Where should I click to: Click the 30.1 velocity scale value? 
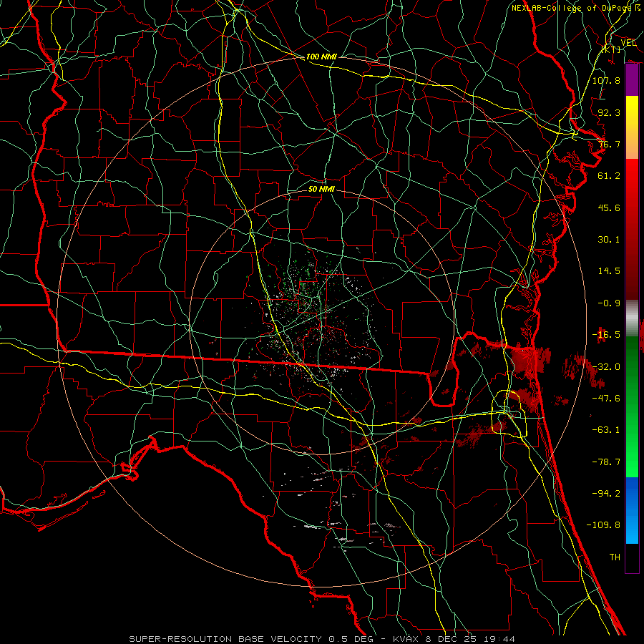pyautogui.click(x=609, y=240)
